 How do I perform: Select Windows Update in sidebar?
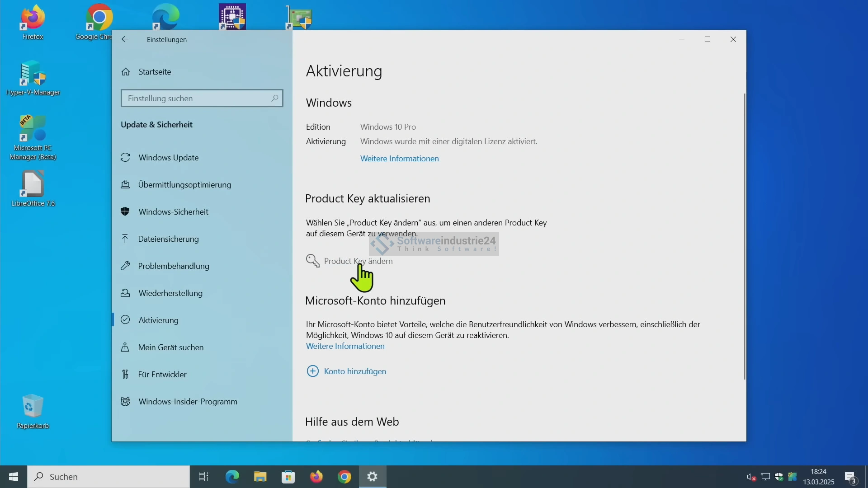click(168, 158)
